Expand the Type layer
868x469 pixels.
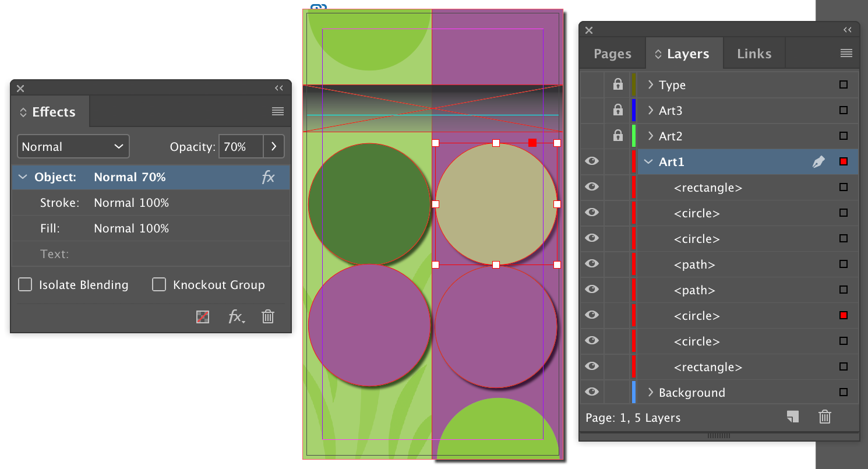[651, 84]
